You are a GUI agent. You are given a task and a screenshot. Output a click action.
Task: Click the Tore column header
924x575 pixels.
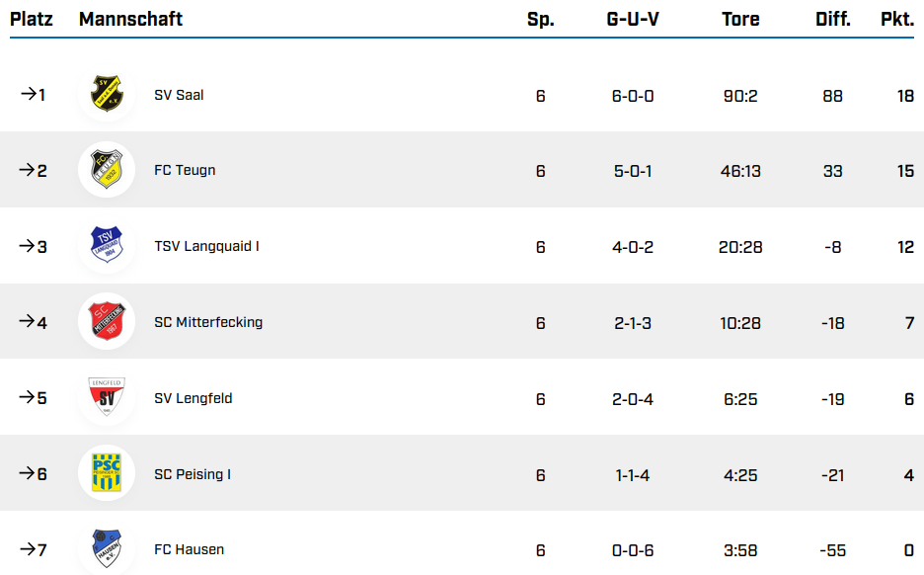(740, 19)
